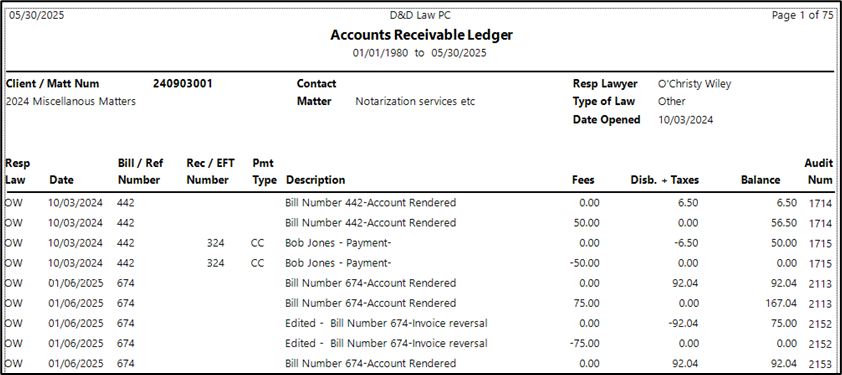Select the Notarization services etc matter text
842x375 pixels.
(x=415, y=102)
